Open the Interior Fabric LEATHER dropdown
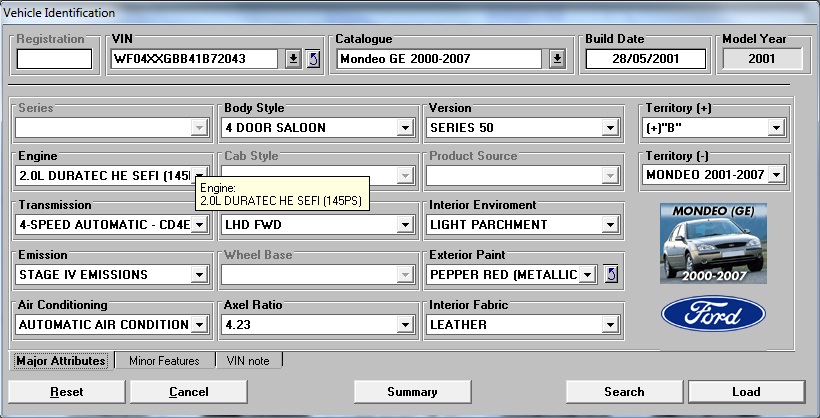 coord(609,325)
